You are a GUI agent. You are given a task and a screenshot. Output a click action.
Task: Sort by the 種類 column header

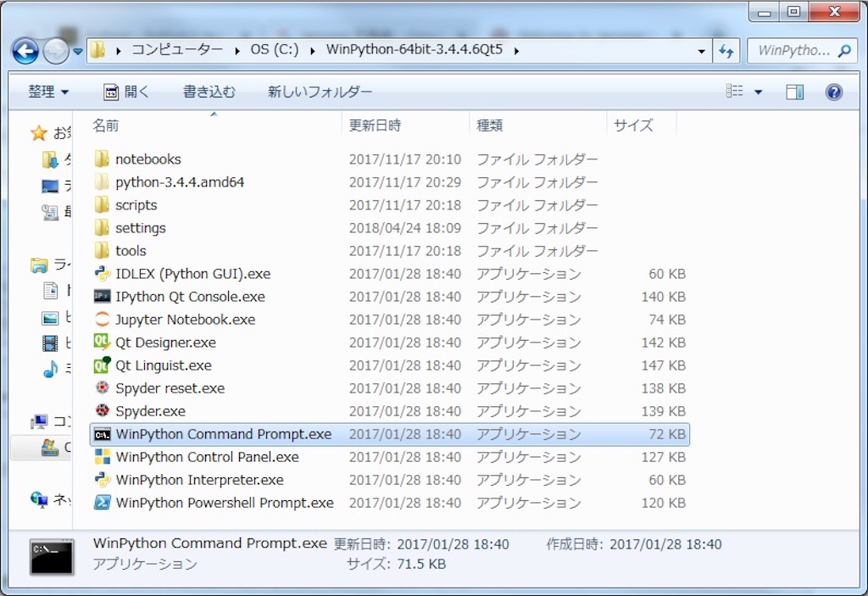pyautogui.click(x=490, y=125)
